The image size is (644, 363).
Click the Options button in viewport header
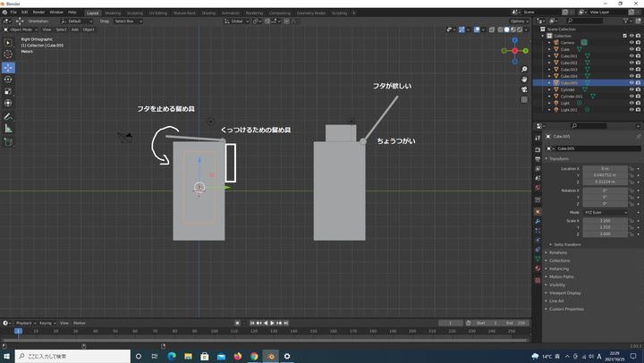tap(520, 21)
